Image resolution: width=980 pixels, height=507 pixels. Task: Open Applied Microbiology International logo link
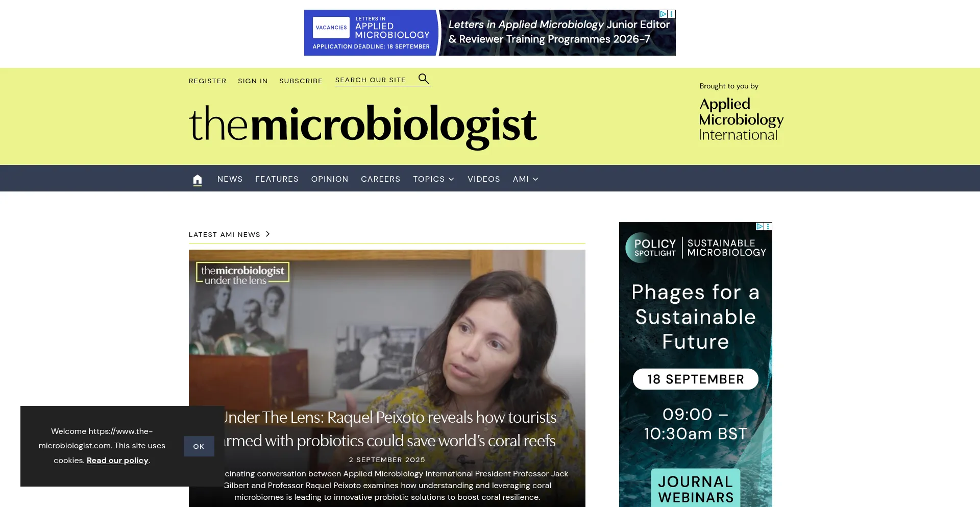[741, 119]
